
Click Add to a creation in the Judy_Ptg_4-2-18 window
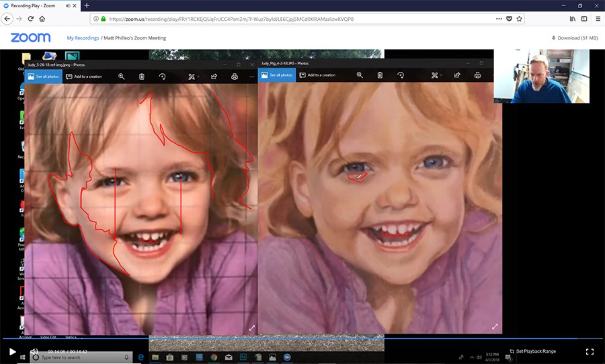(317, 75)
